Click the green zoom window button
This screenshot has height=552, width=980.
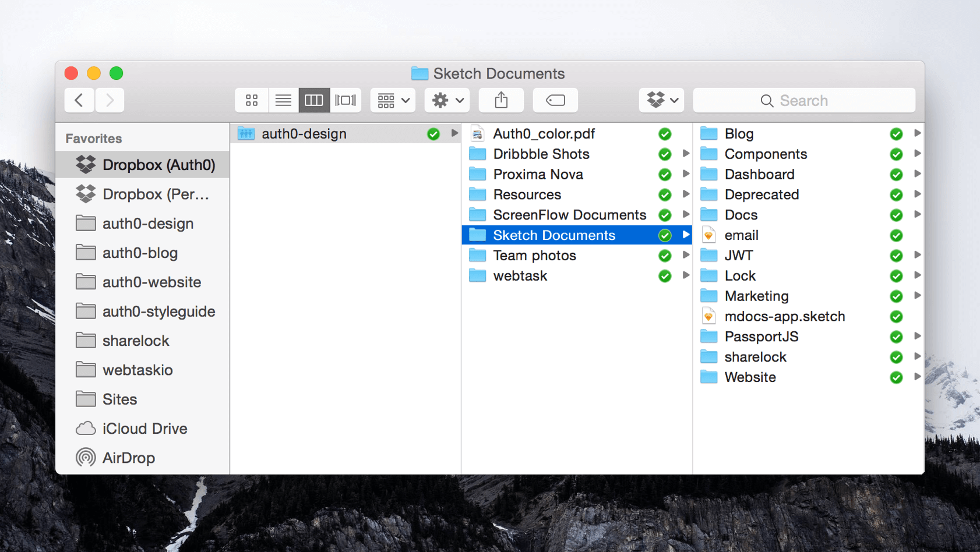tap(117, 73)
